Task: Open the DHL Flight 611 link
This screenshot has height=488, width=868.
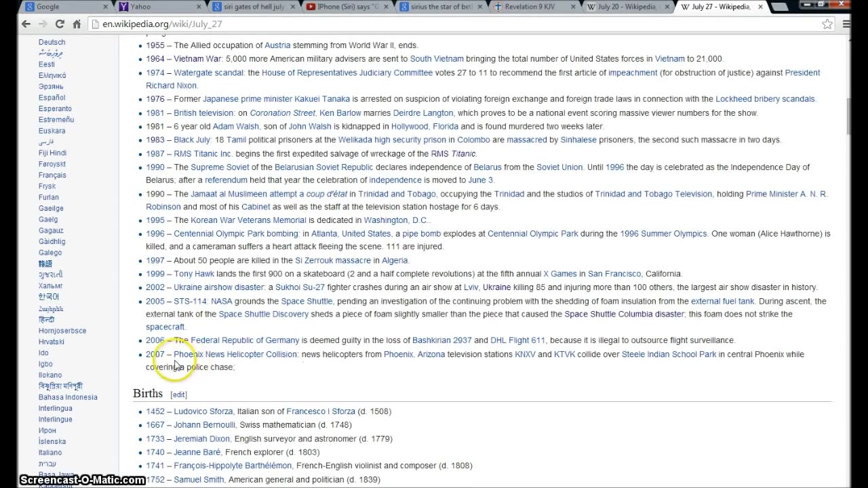Action: (x=518, y=340)
